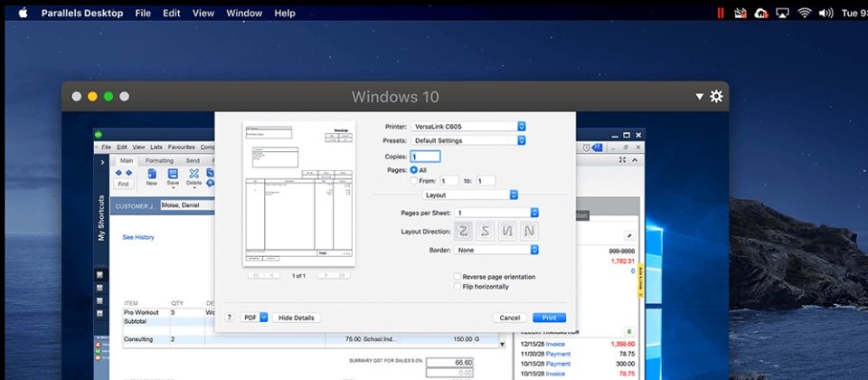868x380 pixels.
Task: Click Hide Details button
Action: pos(297,318)
